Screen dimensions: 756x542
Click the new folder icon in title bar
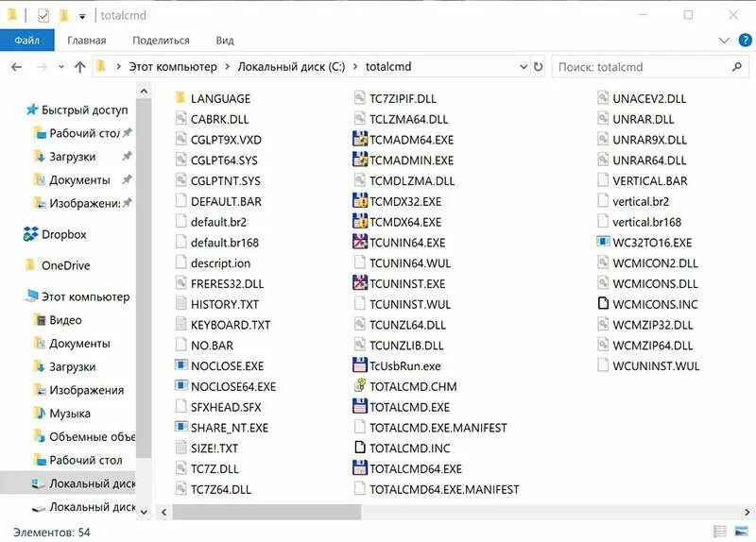63,15
